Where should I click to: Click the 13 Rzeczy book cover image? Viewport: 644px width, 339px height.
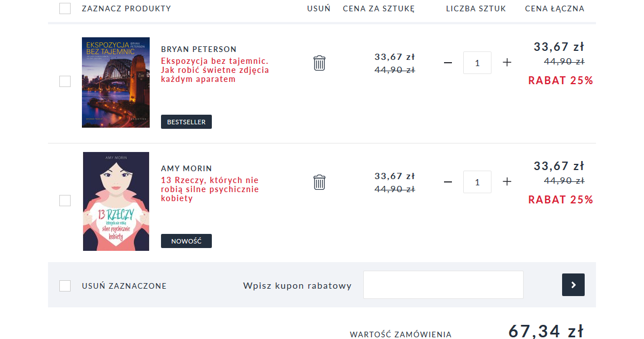tap(116, 201)
